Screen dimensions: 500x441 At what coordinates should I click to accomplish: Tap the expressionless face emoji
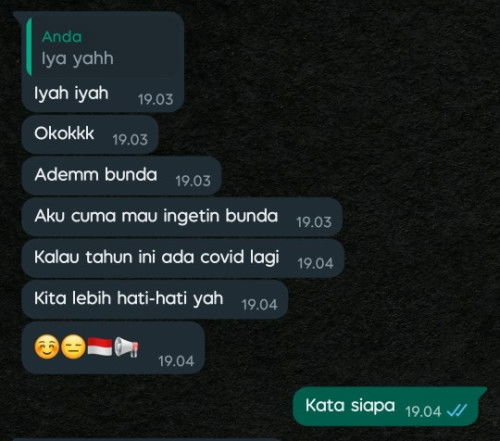click(73, 347)
